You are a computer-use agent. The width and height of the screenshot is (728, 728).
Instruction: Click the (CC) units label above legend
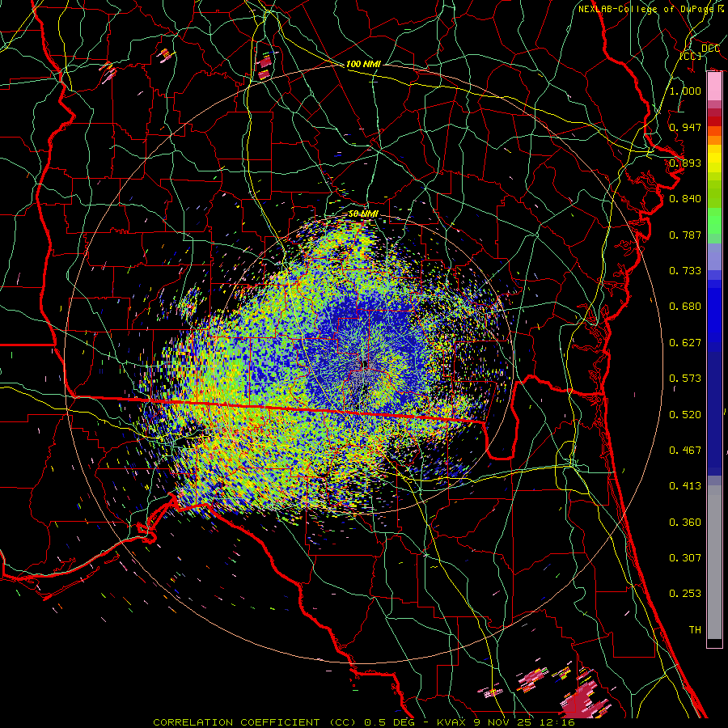(691, 56)
